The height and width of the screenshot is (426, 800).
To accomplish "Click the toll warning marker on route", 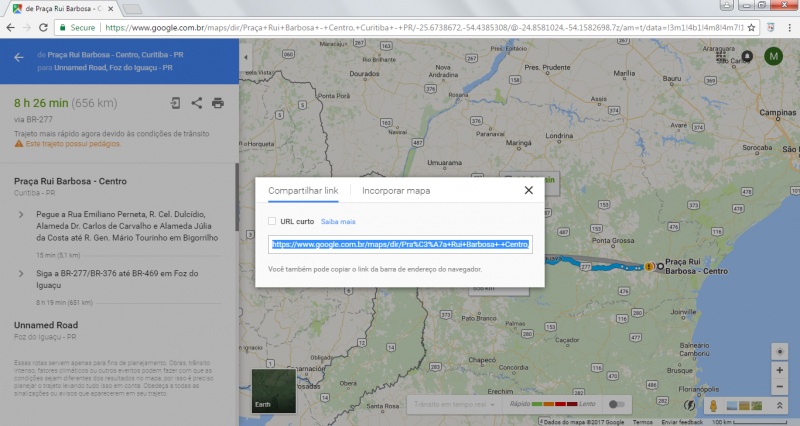I will click(649, 266).
